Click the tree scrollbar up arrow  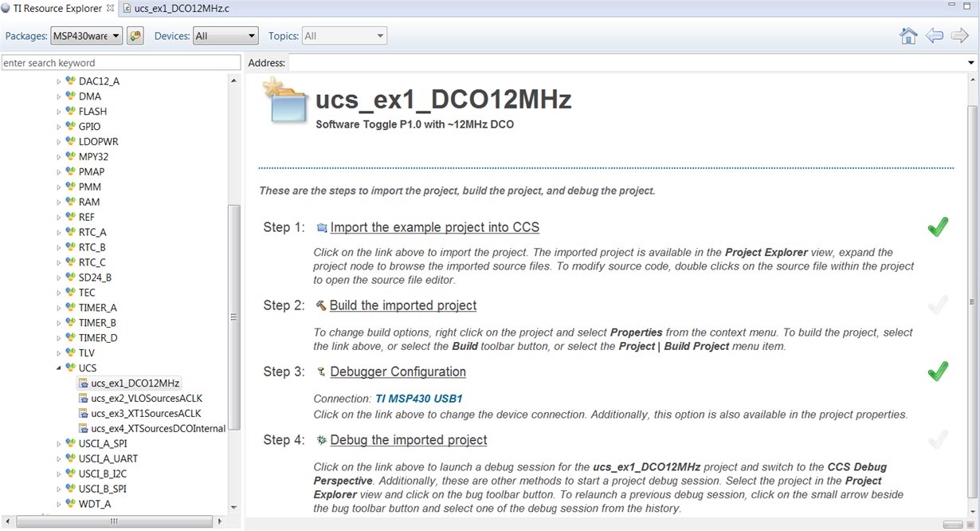[x=233, y=81]
